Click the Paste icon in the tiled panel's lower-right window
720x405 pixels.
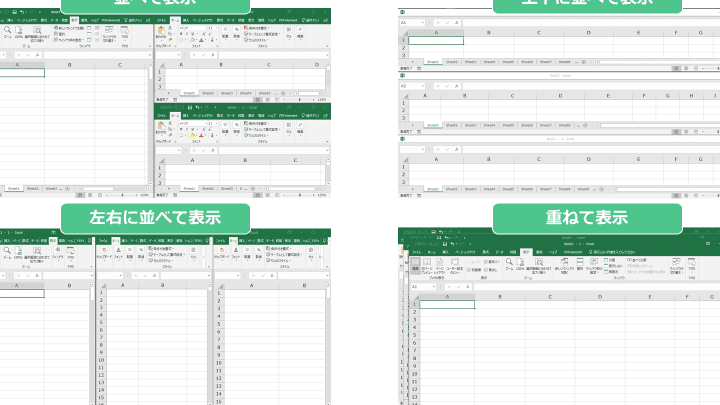pyautogui.click(x=161, y=127)
